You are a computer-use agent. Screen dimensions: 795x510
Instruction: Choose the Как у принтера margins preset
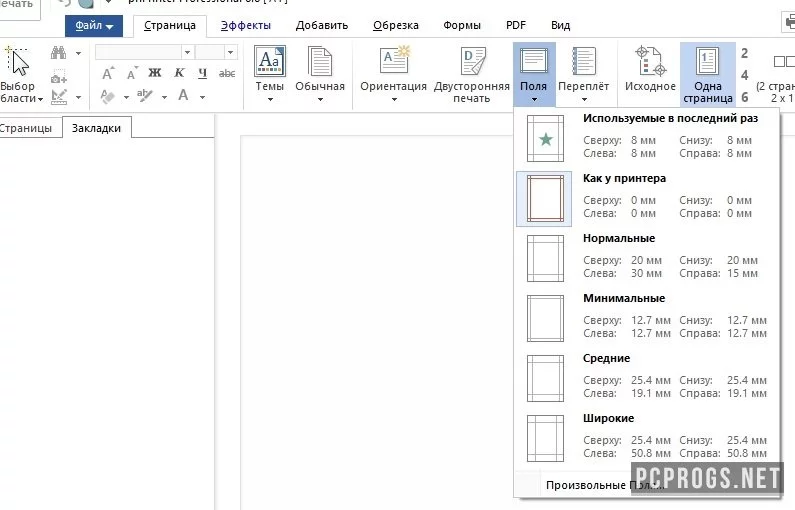647,198
